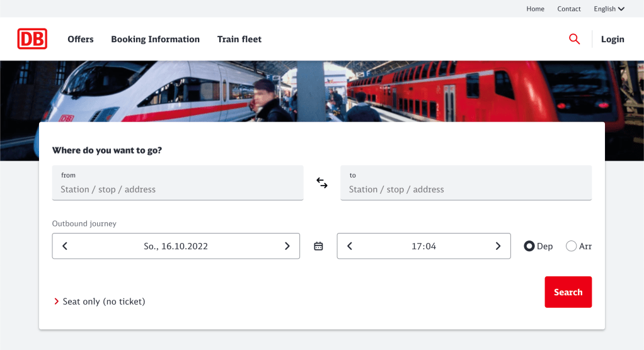Click the Login link
644x350 pixels.
click(x=612, y=39)
